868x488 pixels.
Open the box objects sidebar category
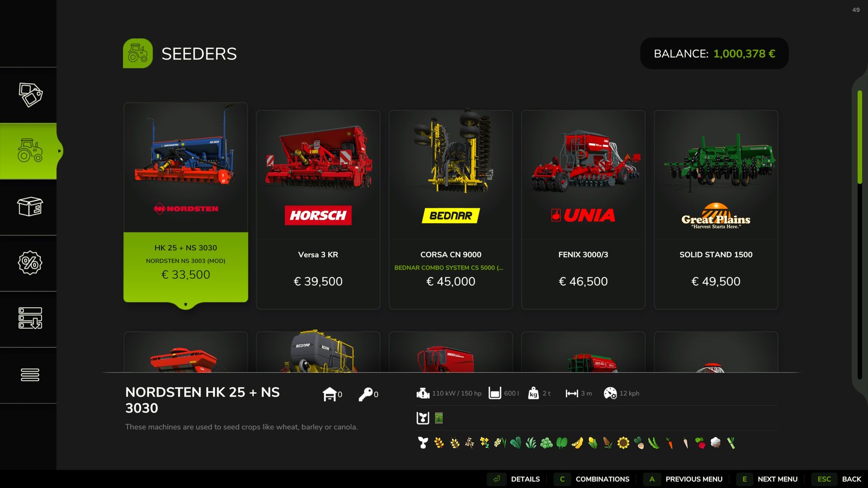coord(30,207)
